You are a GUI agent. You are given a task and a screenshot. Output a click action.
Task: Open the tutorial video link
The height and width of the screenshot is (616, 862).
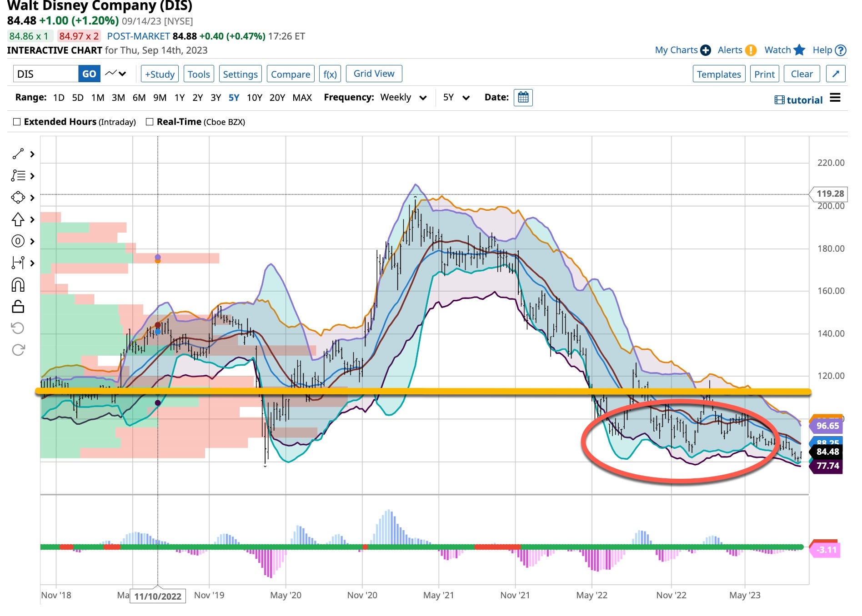point(798,100)
